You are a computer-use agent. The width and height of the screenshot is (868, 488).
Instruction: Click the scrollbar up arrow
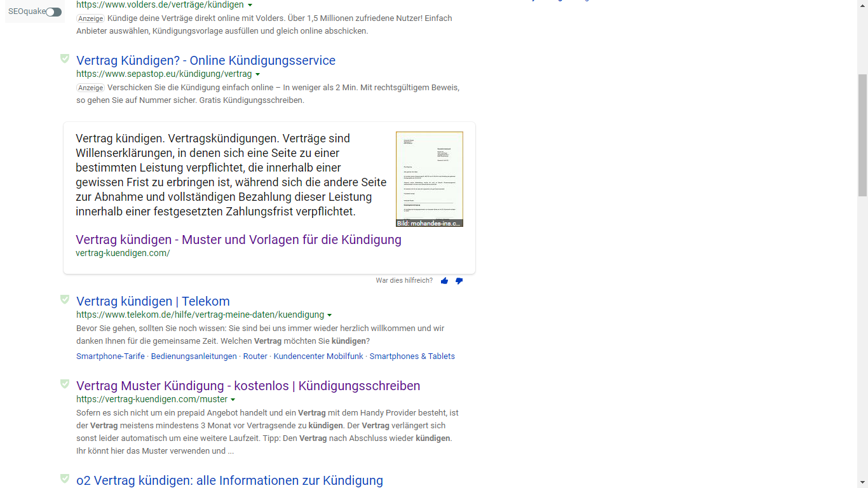click(862, 5)
